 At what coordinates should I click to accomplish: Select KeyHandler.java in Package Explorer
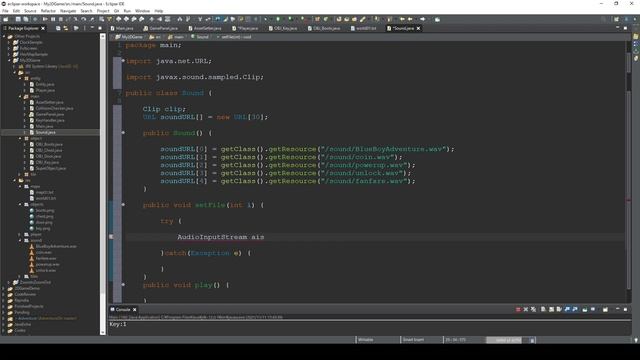pos(47,120)
